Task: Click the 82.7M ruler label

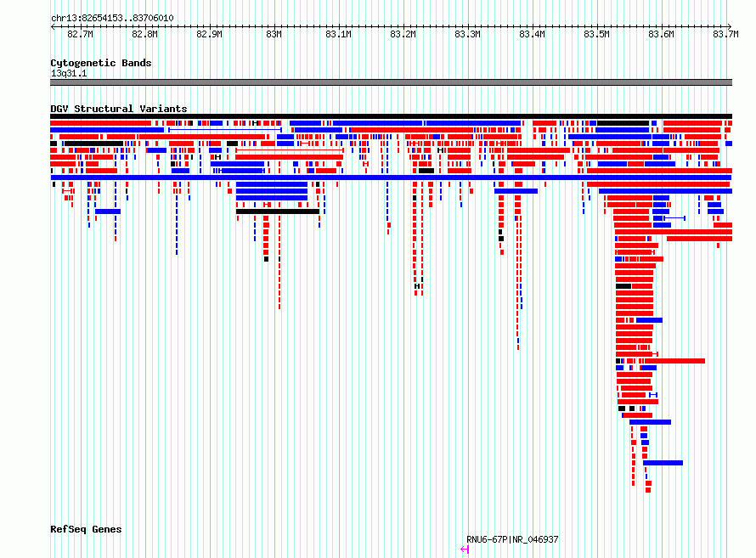Action: (80, 34)
